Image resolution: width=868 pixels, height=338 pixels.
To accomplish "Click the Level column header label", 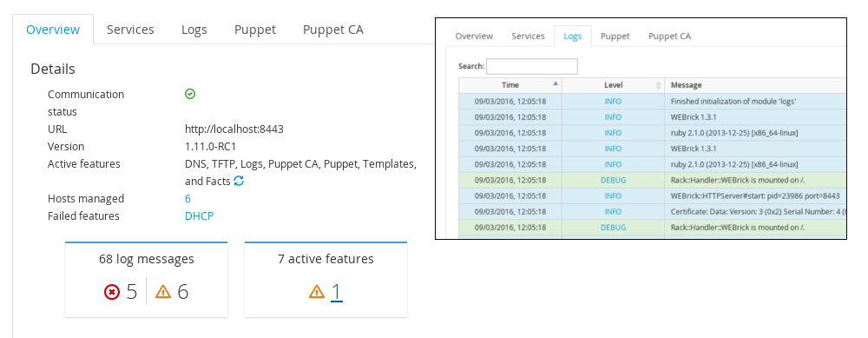I will [x=614, y=85].
